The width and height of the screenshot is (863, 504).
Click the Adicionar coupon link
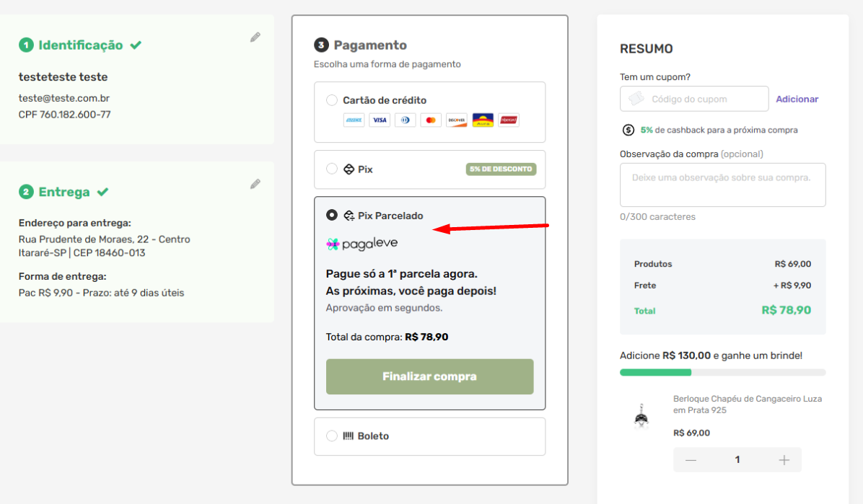[x=797, y=100]
